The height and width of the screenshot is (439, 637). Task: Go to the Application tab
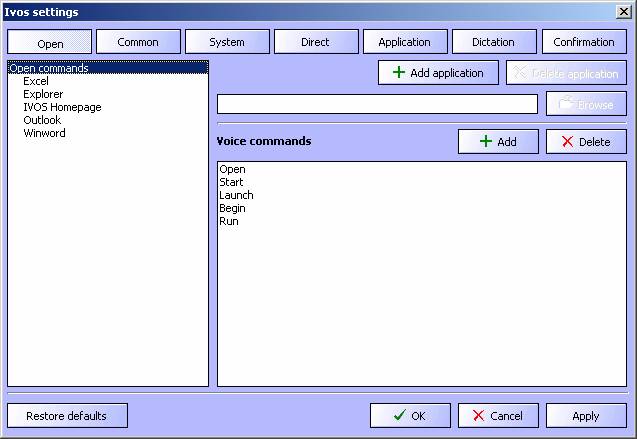tap(405, 41)
